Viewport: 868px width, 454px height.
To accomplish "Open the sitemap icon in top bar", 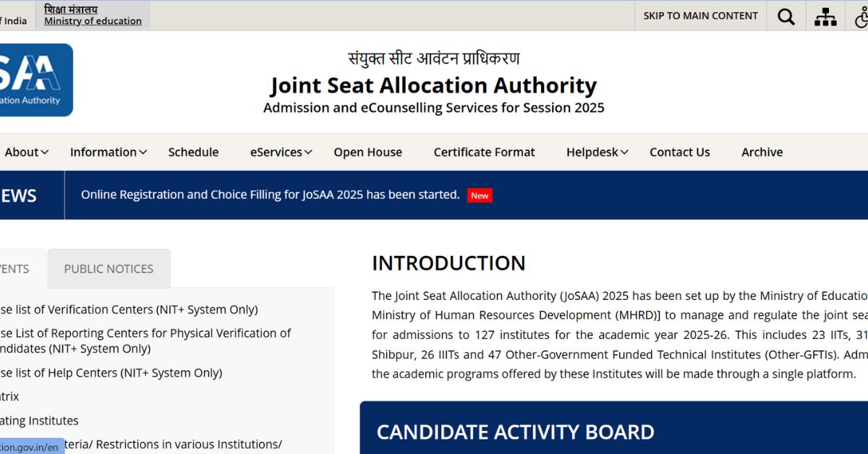I will click(x=825, y=16).
